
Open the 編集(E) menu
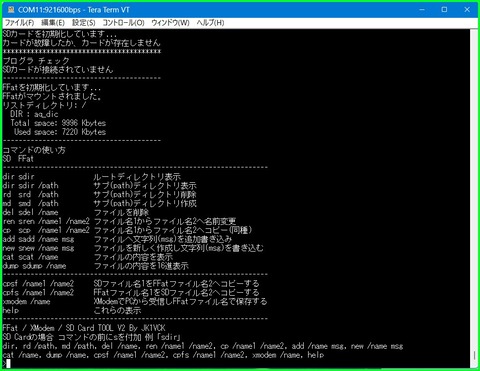[53, 23]
